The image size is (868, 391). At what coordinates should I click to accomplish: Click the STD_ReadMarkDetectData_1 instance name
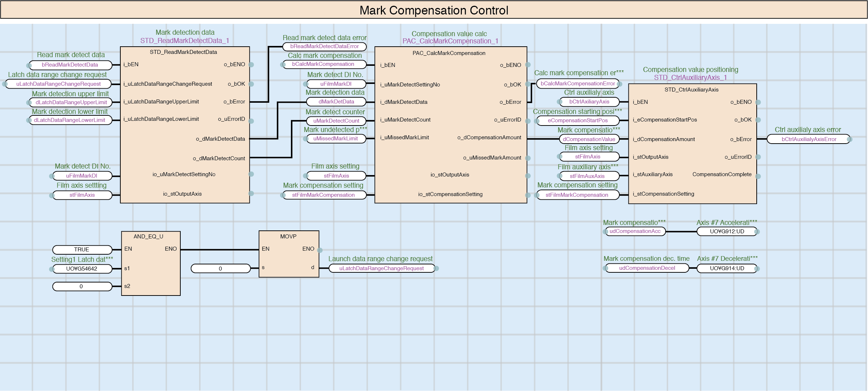(x=185, y=41)
